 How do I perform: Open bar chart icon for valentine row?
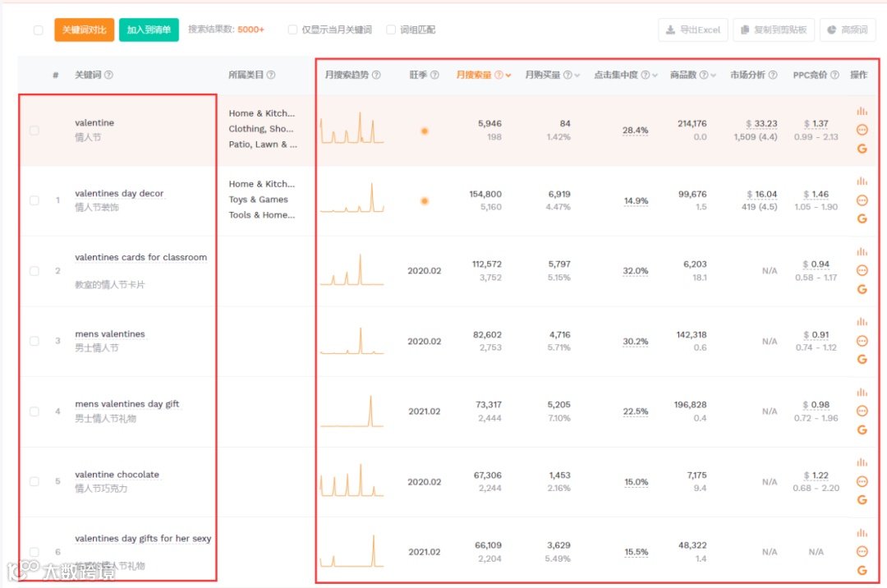pos(862,111)
